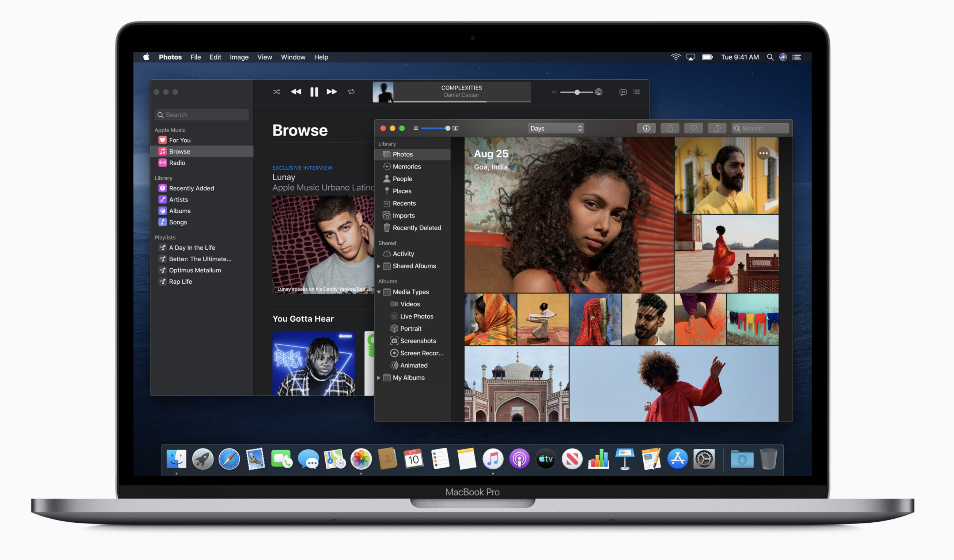Open the Window menu
Viewport: 954px width, 560px height.
click(x=293, y=57)
